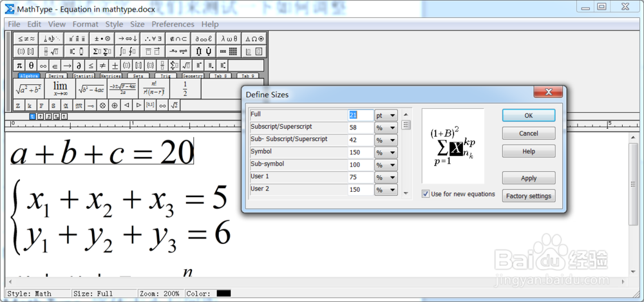
Task: Open the unit dropdown for Symbol size
Action: [x=386, y=153]
